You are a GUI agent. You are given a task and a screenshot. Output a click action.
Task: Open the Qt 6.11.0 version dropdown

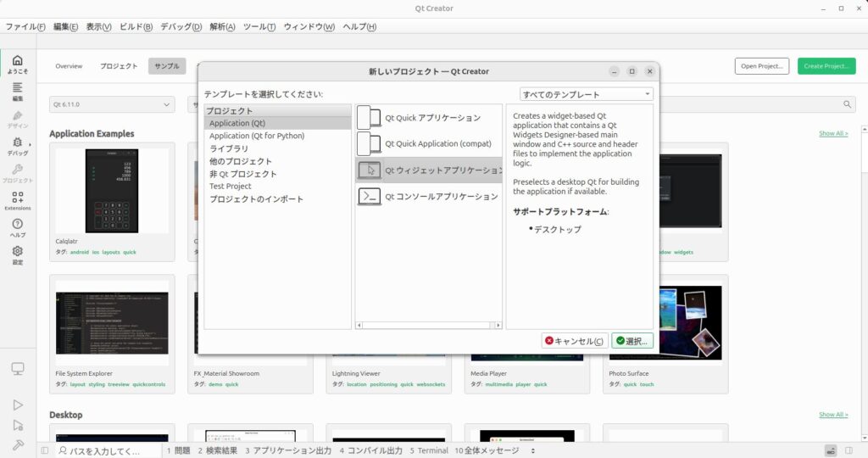[x=112, y=104]
